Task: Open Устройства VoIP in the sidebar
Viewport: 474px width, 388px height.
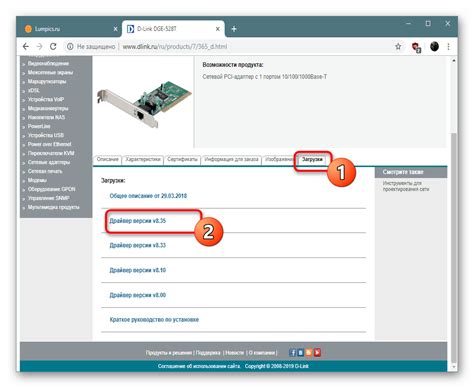Action: [x=46, y=99]
